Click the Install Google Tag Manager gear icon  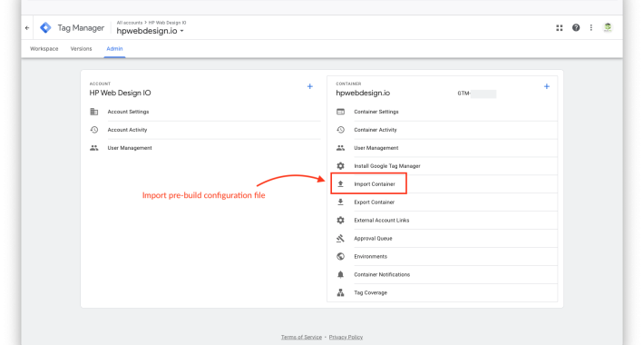[340, 166]
